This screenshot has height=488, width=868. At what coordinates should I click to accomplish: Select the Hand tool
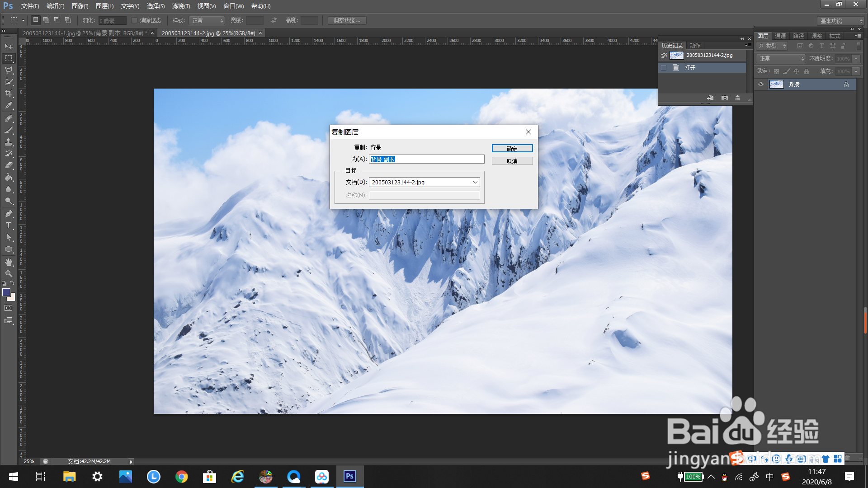[x=9, y=262]
